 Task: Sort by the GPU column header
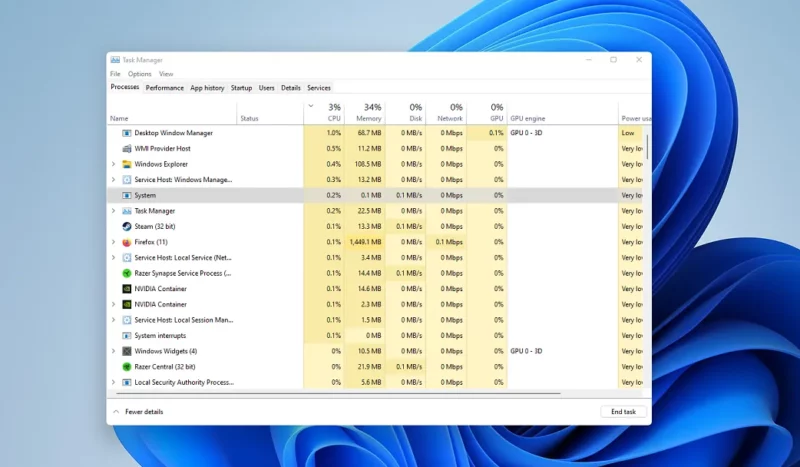(x=487, y=112)
